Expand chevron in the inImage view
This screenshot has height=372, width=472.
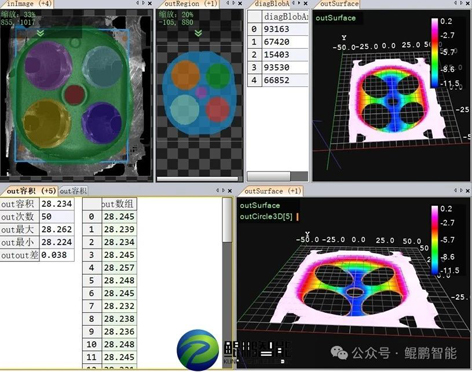click(40, 33)
